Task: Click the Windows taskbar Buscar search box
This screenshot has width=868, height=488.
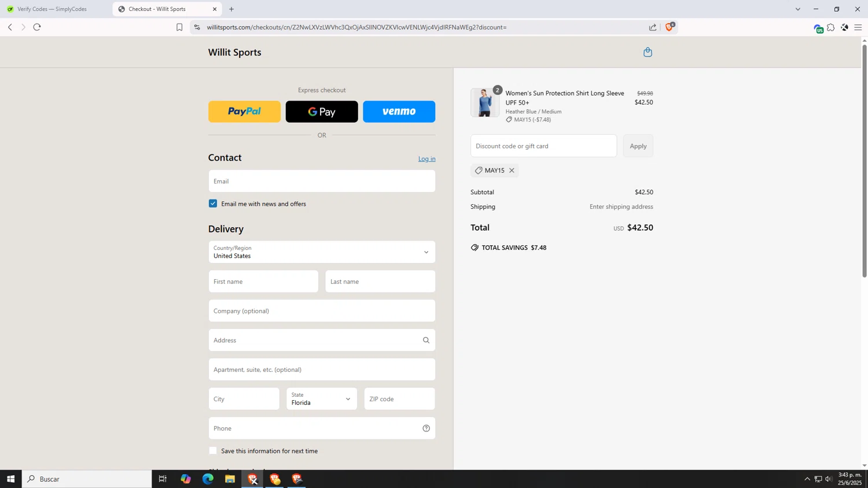Action: pyautogui.click(x=87, y=479)
